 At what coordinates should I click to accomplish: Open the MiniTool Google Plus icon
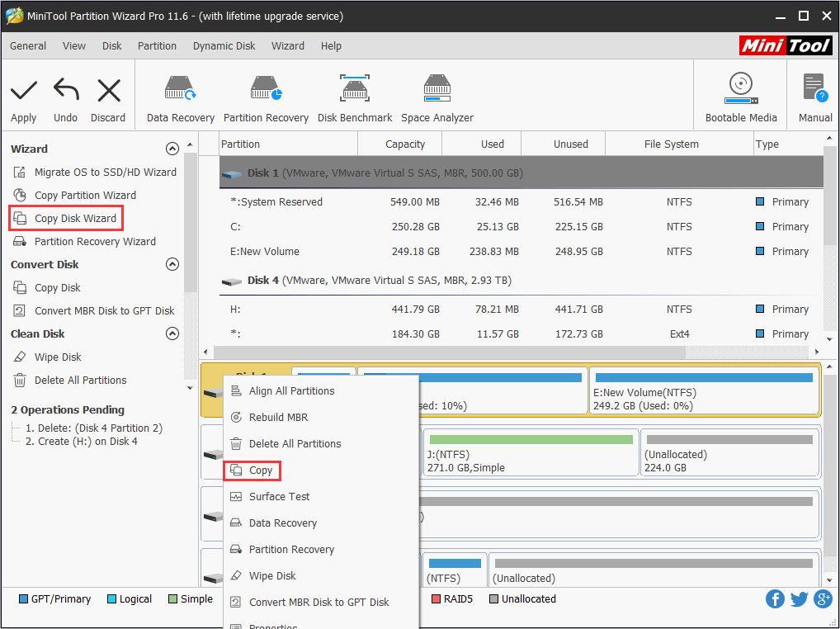(x=823, y=598)
